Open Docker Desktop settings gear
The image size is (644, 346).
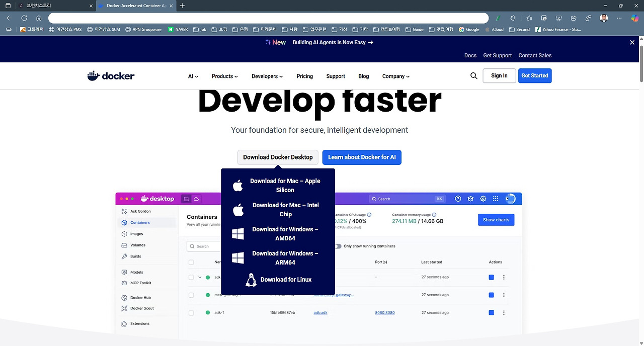pyautogui.click(x=483, y=199)
